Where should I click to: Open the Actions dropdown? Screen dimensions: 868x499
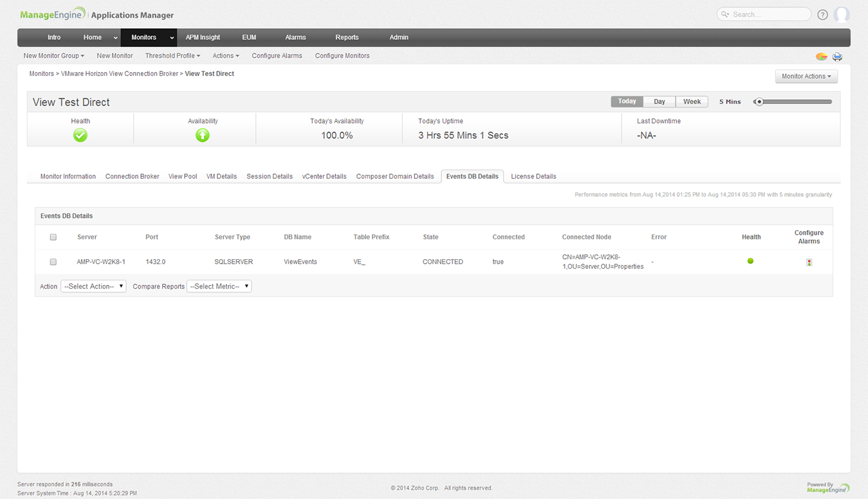pyautogui.click(x=226, y=56)
